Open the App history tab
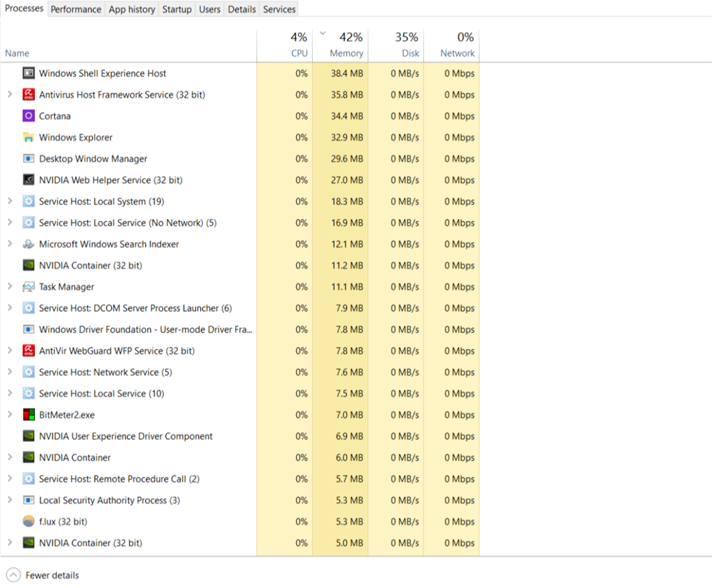The image size is (712, 588). tap(131, 9)
